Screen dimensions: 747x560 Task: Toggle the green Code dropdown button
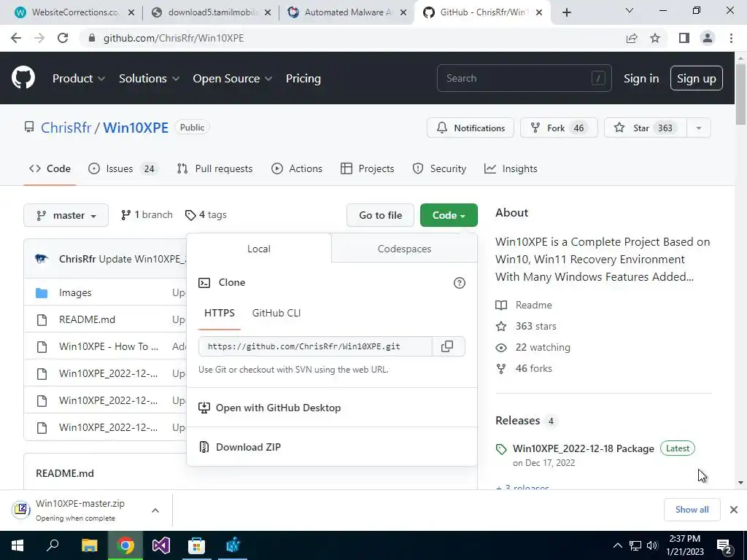[x=449, y=215]
